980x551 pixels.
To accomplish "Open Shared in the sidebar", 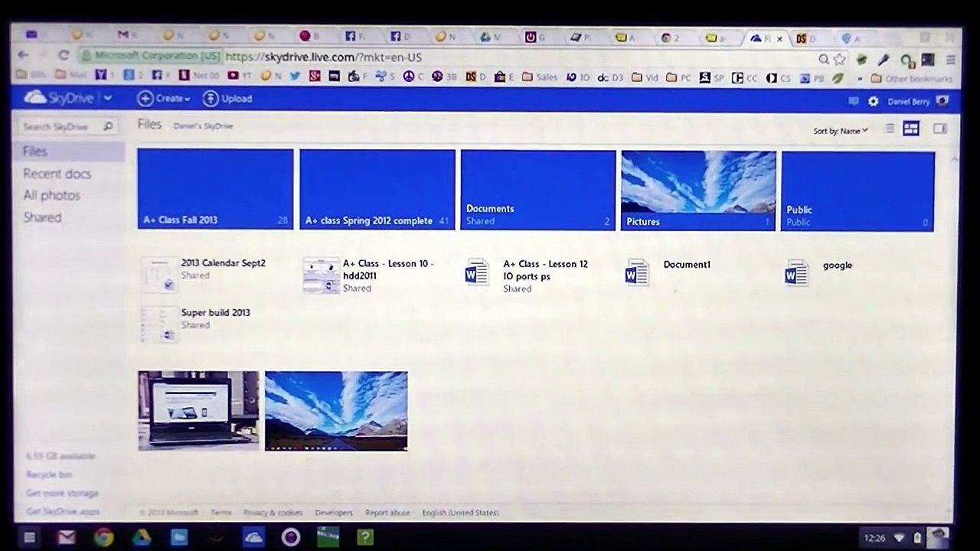I will tap(42, 217).
